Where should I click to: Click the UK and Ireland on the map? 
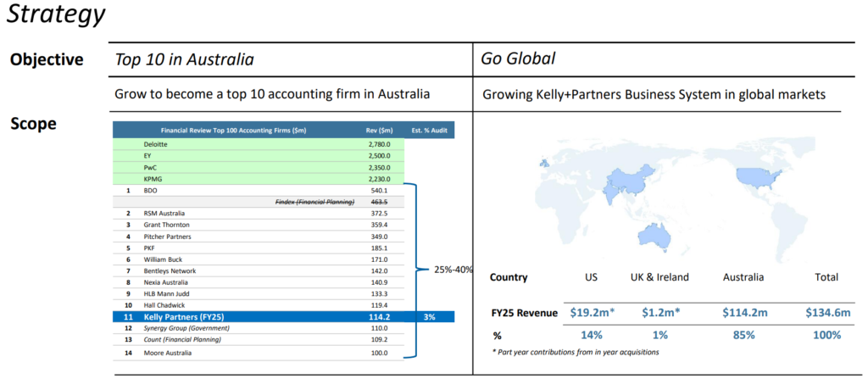click(x=545, y=164)
